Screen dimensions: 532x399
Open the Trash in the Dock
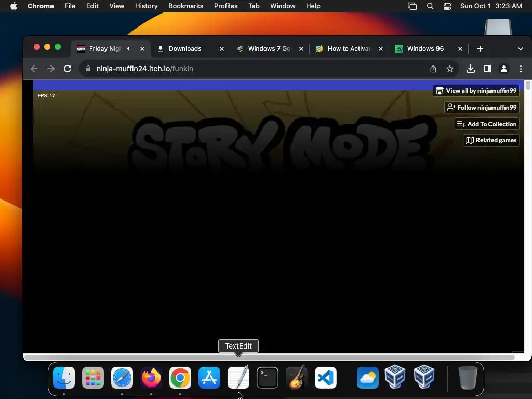pos(468,378)
